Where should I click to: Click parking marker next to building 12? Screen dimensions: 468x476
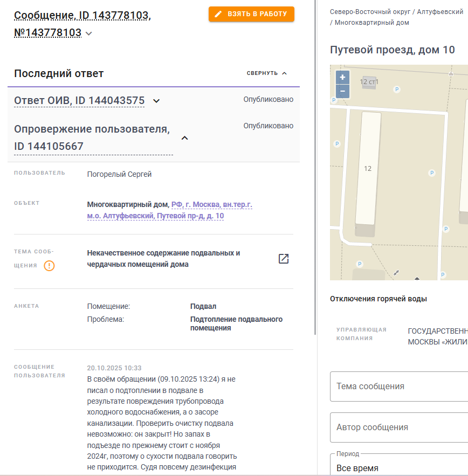(x=337, y=143)
